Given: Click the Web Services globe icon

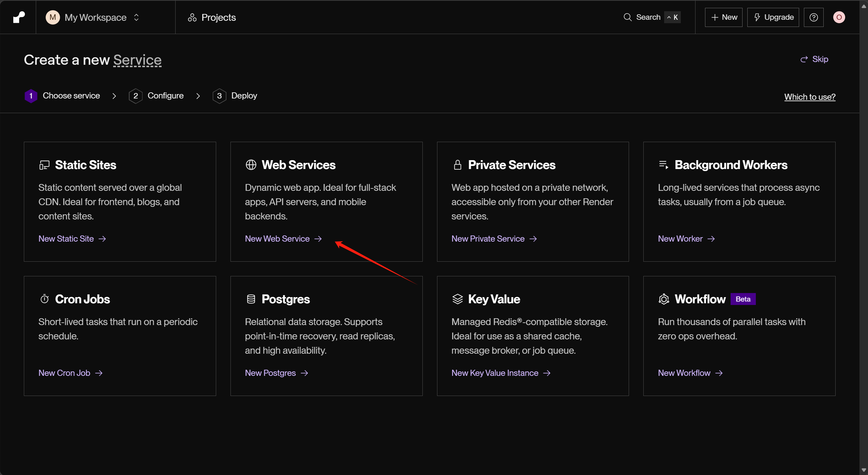Looking at the screenshot, I should (251, 165).
